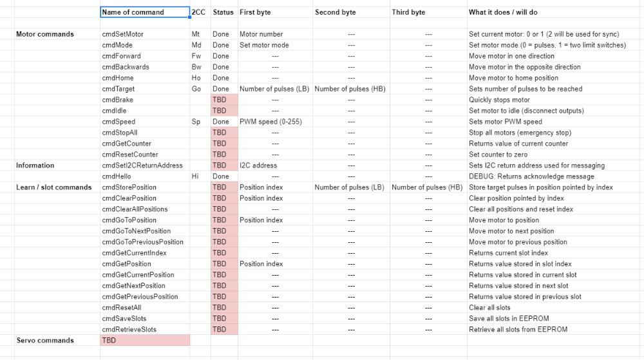This screenshot has height=360, width=644.
Task: Click the 'Set motor mode' first byte cell
Action: click(x=275, y=45)
